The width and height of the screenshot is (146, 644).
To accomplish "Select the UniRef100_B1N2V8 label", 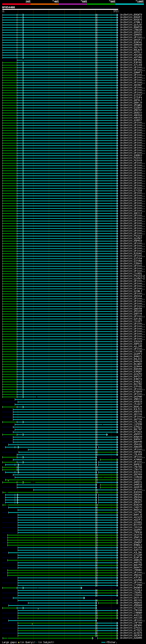I will click(x=131, y=505).
